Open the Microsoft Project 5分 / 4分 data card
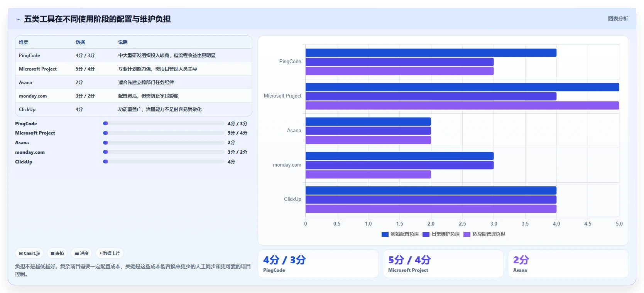This screenshot has width=644, height=293. pyautogui.click(x=443, y=264)
